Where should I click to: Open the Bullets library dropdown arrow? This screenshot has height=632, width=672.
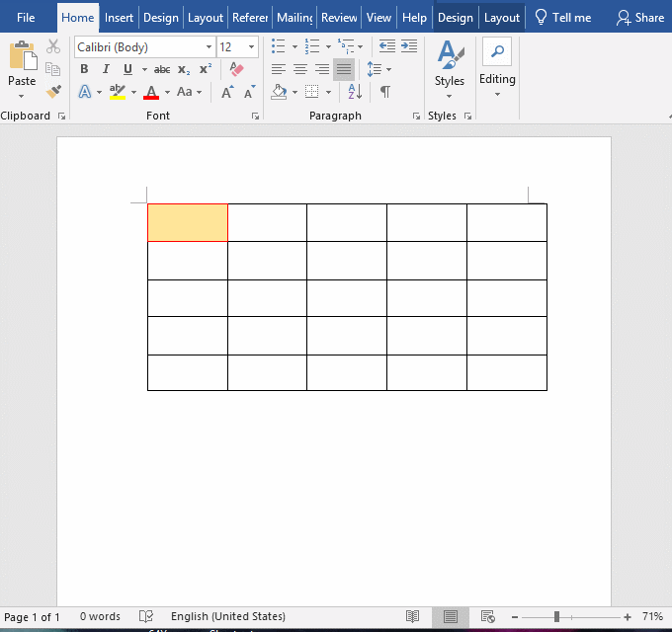294,46
